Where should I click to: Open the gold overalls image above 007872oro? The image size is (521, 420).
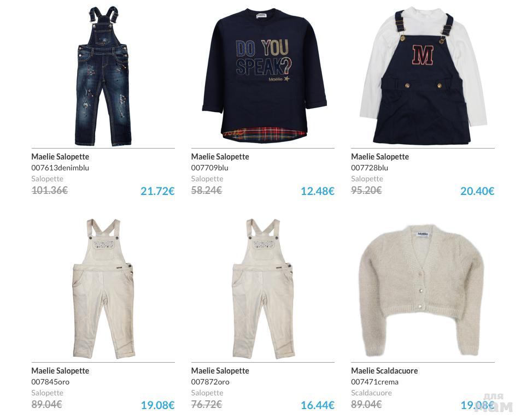pos(263,289)
